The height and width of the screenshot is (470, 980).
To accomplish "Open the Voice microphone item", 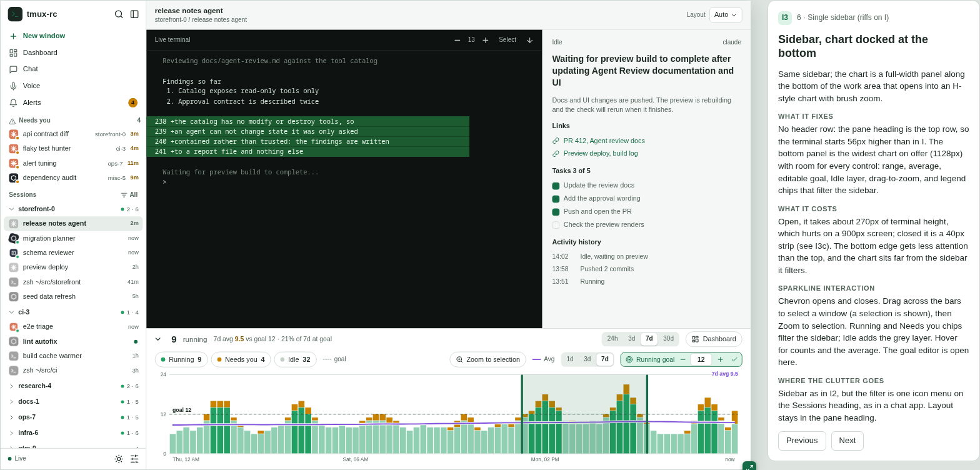I will (73, 86).
